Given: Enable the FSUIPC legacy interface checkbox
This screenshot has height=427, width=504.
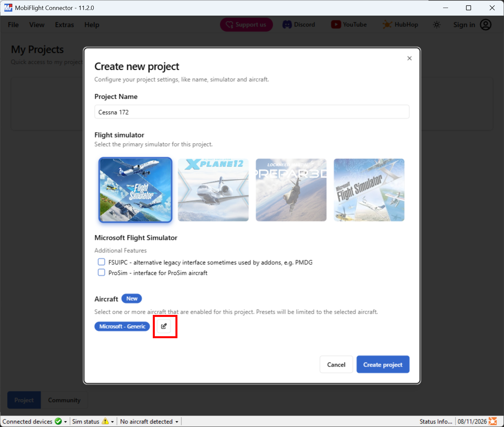Looking at the screenshot, I should pos(102,262).
